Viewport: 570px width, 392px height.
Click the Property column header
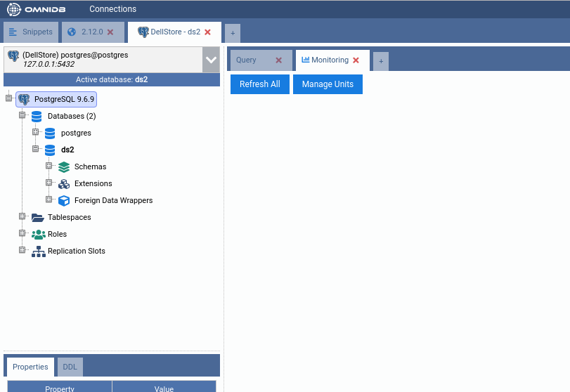pyautogui.click(x=60, y=388)
